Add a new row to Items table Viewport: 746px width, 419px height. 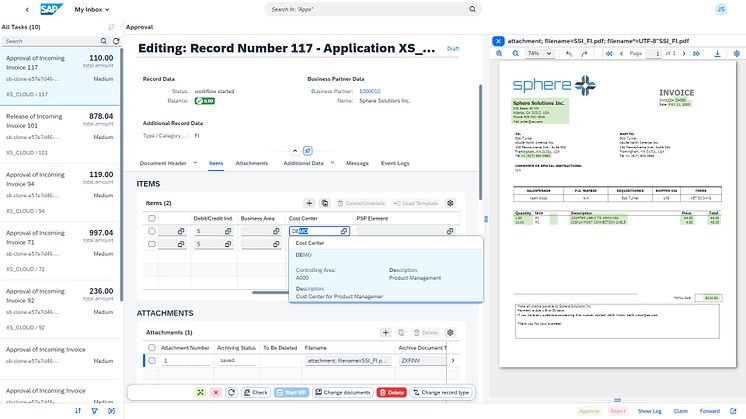(309, 203)
